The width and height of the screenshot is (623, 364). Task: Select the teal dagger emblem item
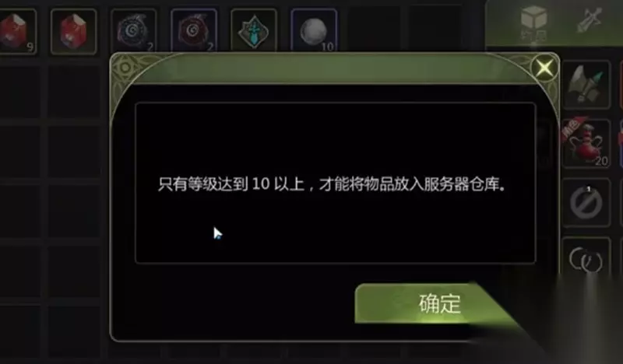[254, 31]
